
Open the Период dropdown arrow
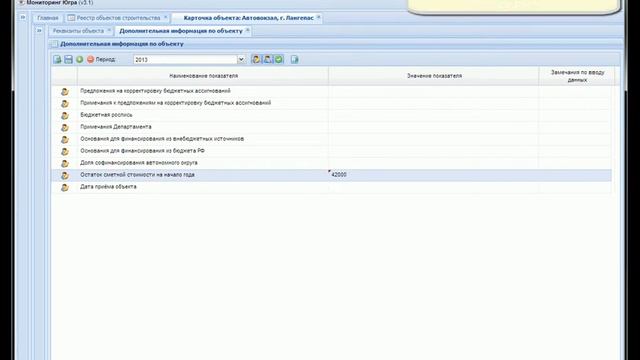(x=241, y=60)
